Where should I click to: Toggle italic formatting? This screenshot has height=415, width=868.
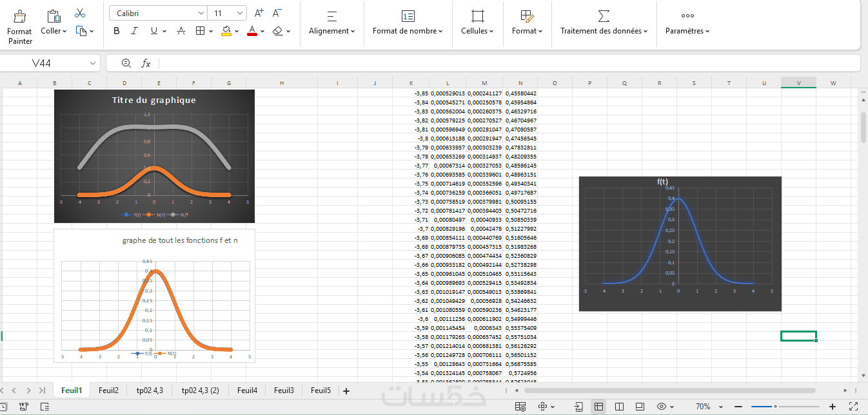[134, 31]
